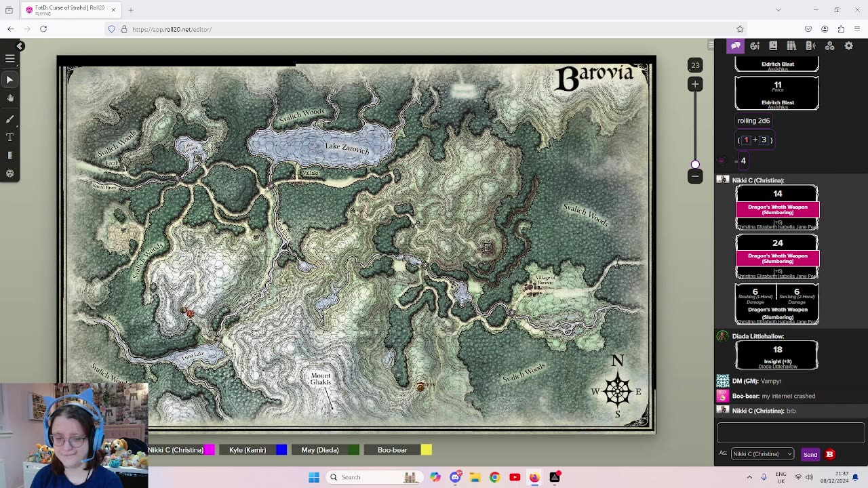Click the token at map's southern edge
The height and width of the screenshot is (488, 868).
[420, 387]
